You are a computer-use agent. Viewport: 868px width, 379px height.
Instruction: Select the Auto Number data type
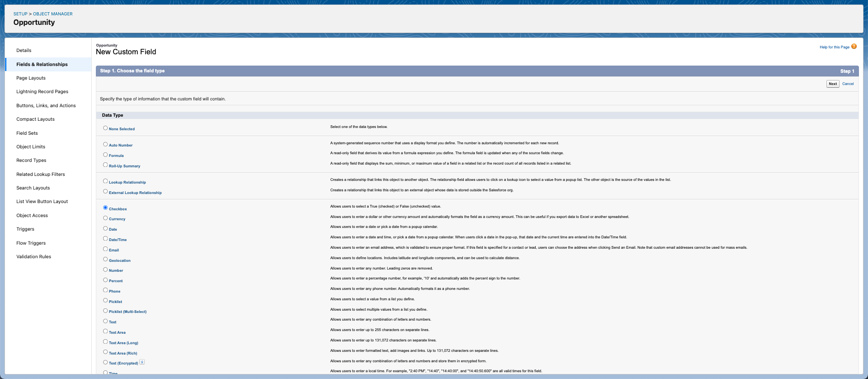point(105,144)
